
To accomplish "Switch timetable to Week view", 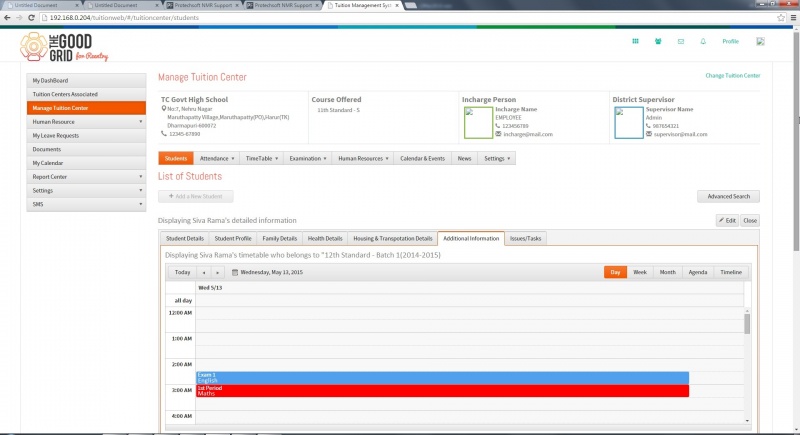I will (x=640, y=272).
